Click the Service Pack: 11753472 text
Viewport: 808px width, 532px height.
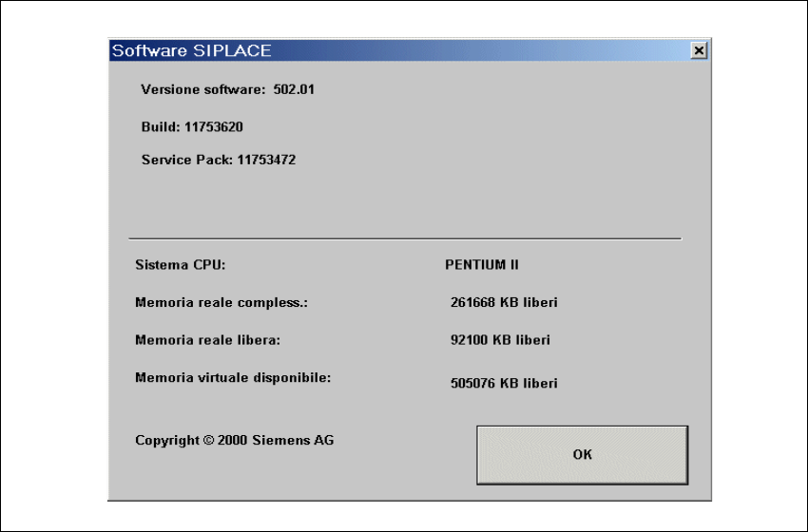coord(219,160)
